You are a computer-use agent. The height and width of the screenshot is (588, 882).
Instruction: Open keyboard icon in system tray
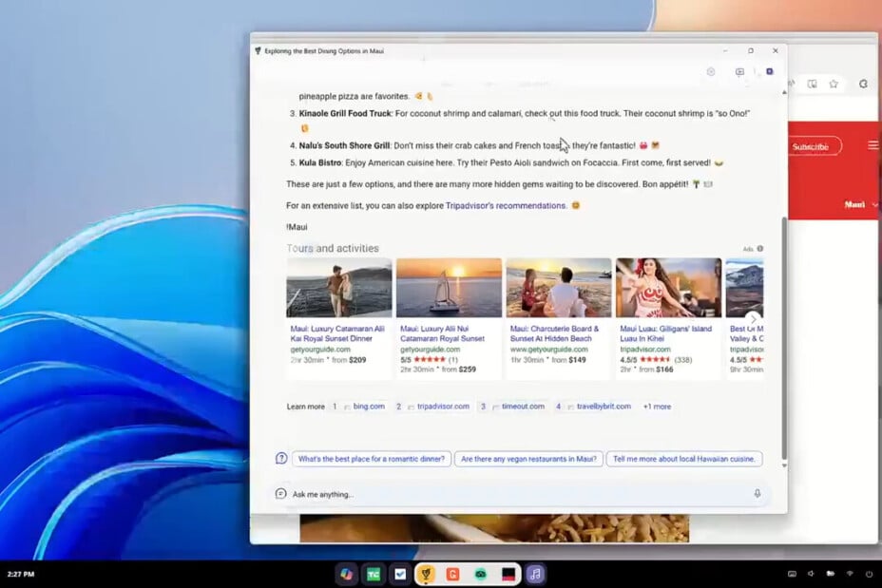pos(792,574)
